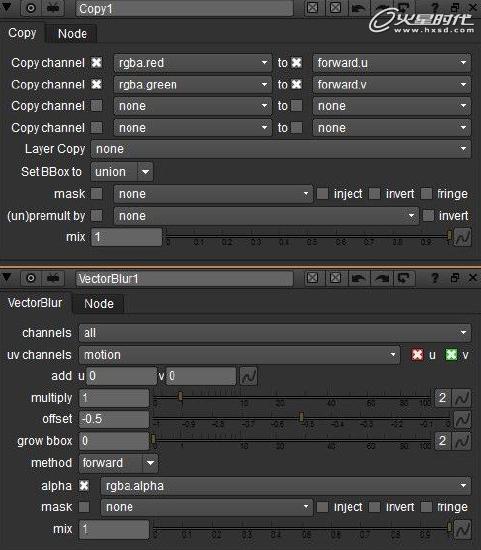Open the rgba.green channel dropdown
The image size is (481, 550).
[193, 85]
